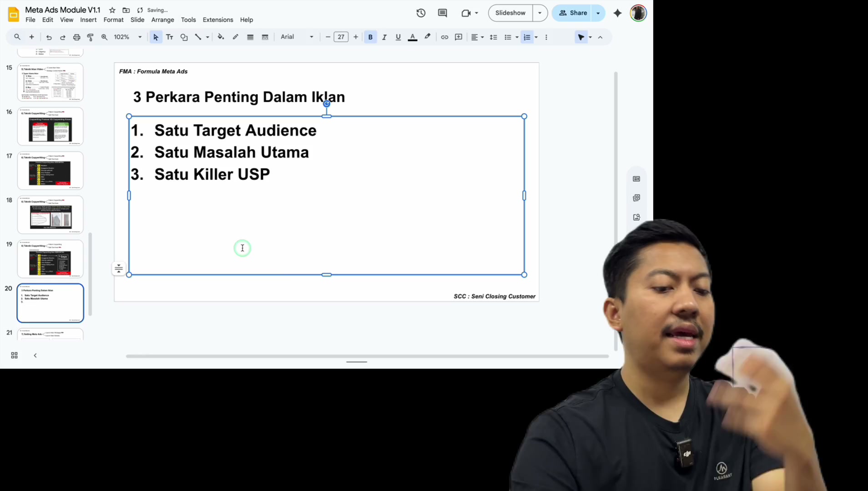
Task: Open the View menu
Action: click(66, 20)
